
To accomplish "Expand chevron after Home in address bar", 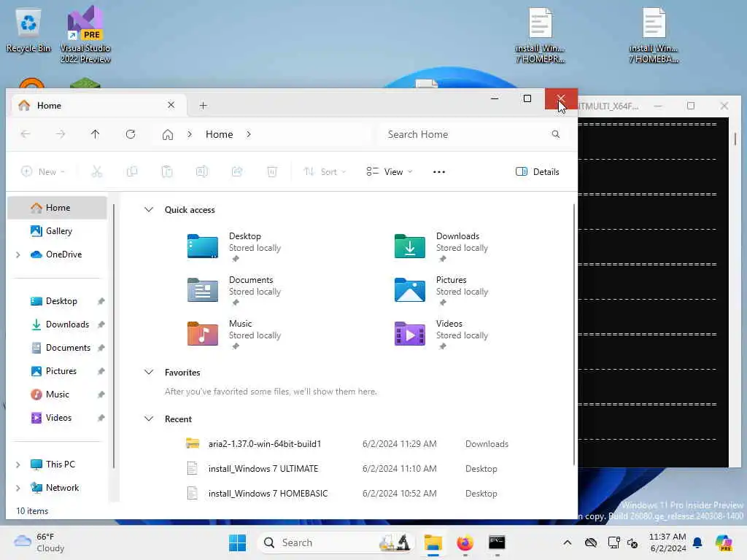I will [249, 134].
